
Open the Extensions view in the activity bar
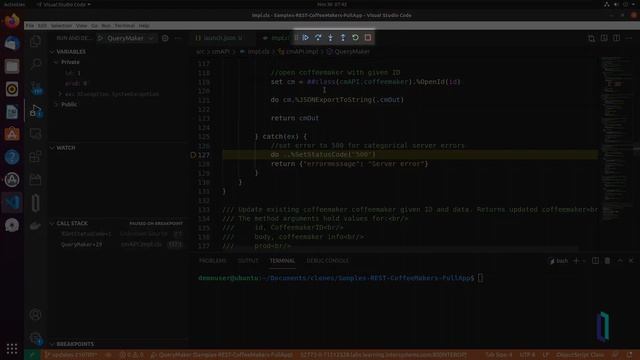coord(36,156)
